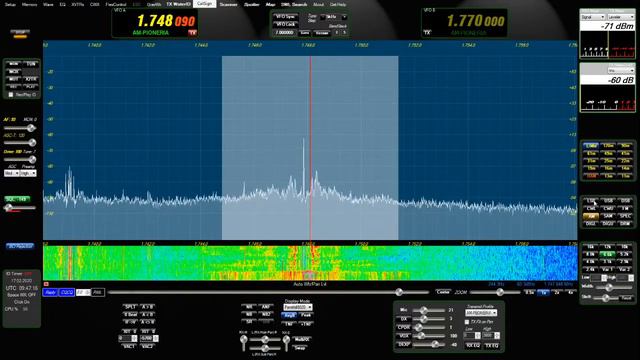
Task: Open the Setup menu
Action: (x=10, y=4)
